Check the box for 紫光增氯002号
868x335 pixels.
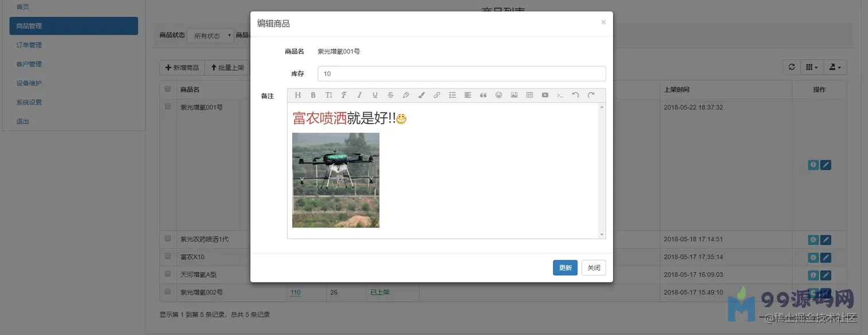(168, 291)
